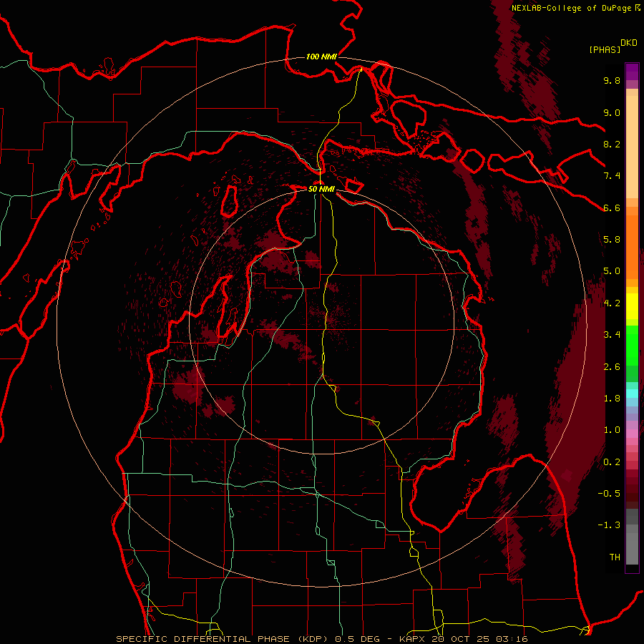Click the 03:16 timestamp in caption
The image size is (644, 644).
[513, 639]
